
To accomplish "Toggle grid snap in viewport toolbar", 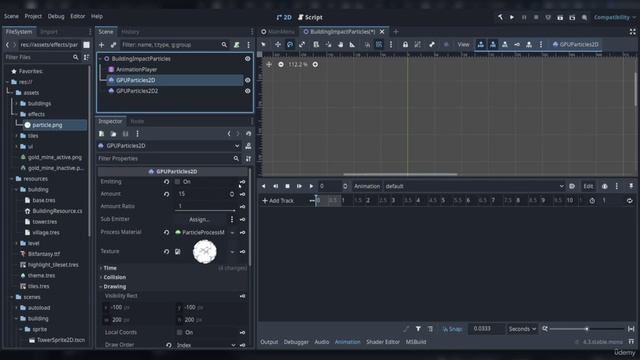I will (379, 44).
